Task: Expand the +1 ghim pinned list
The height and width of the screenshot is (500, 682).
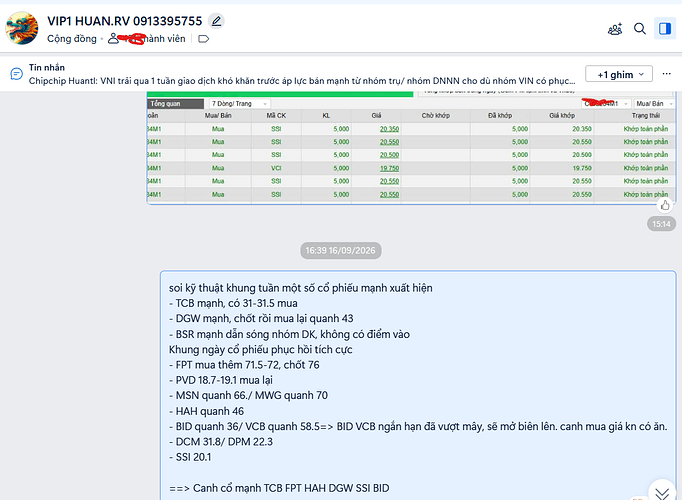Action: click(618, 74)
